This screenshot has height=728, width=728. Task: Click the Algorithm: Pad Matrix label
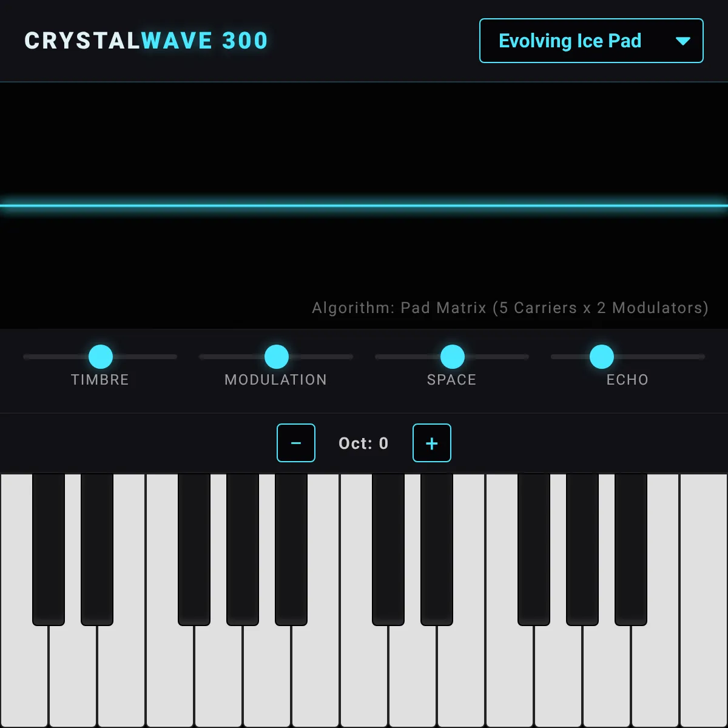(x=510, y=308)
